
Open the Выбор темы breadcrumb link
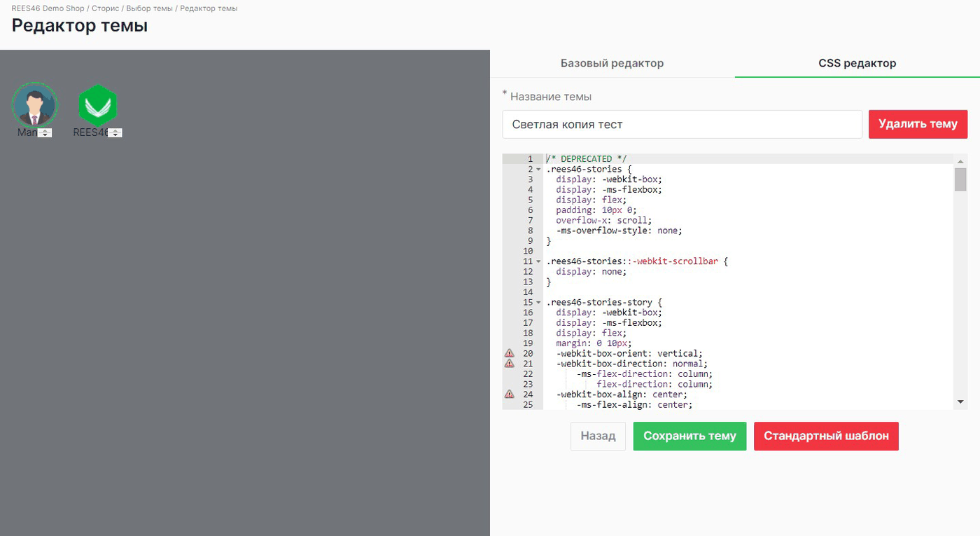149,8
